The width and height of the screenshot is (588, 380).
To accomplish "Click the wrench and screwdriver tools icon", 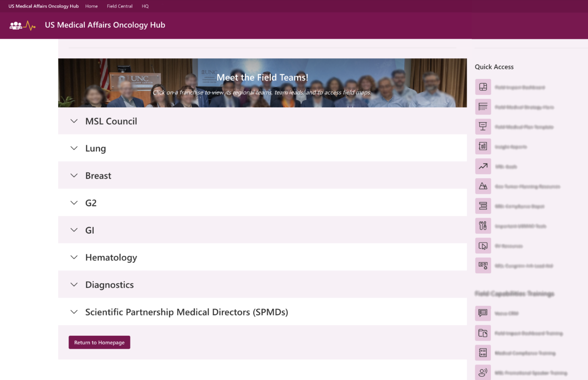I will click(x=483, y=226).
